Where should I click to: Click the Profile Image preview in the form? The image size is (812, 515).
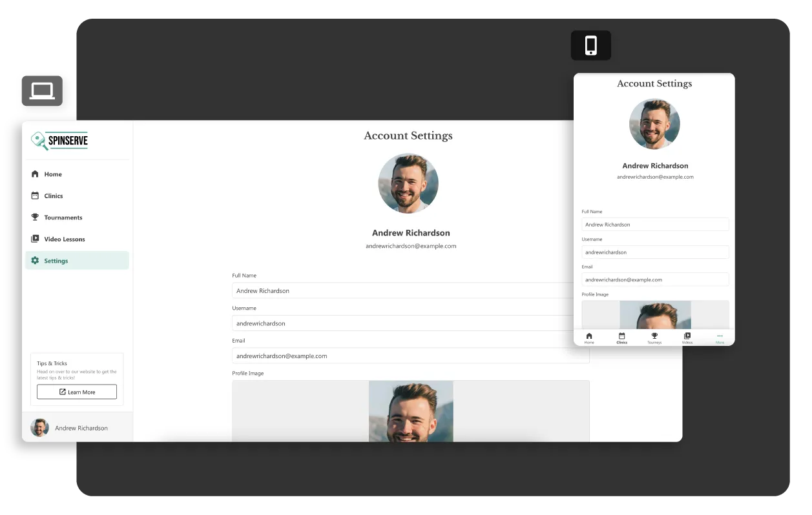click(x=410, y=411)
